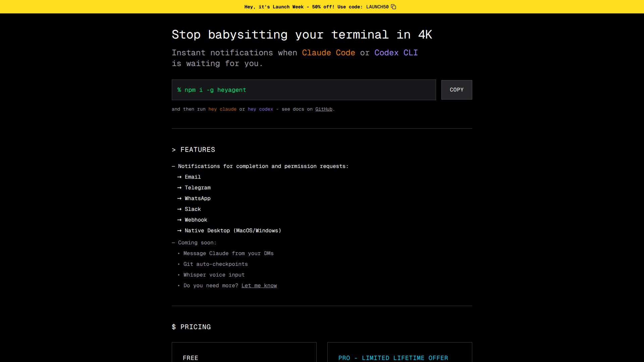The width and height of the screenshot is (644, 362).
Task: Open the GitHub docs link
Action: point(323,109)
